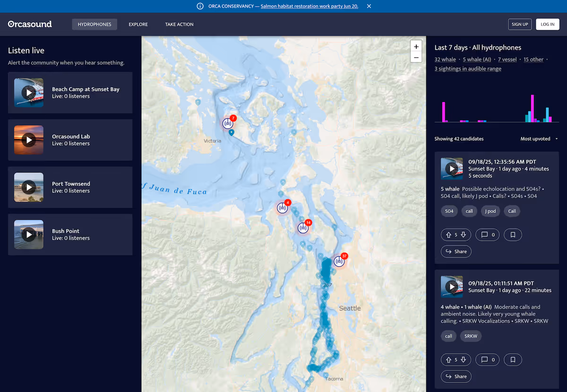Play the Orcasound Lab live stream
Viewport: 567px width, 392px height.
(x=29, y=140)
